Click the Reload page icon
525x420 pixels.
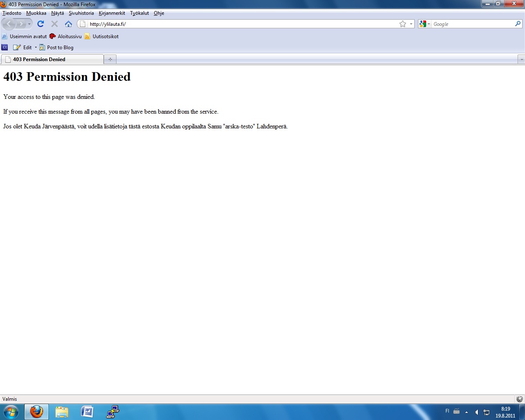click(40, 24)
